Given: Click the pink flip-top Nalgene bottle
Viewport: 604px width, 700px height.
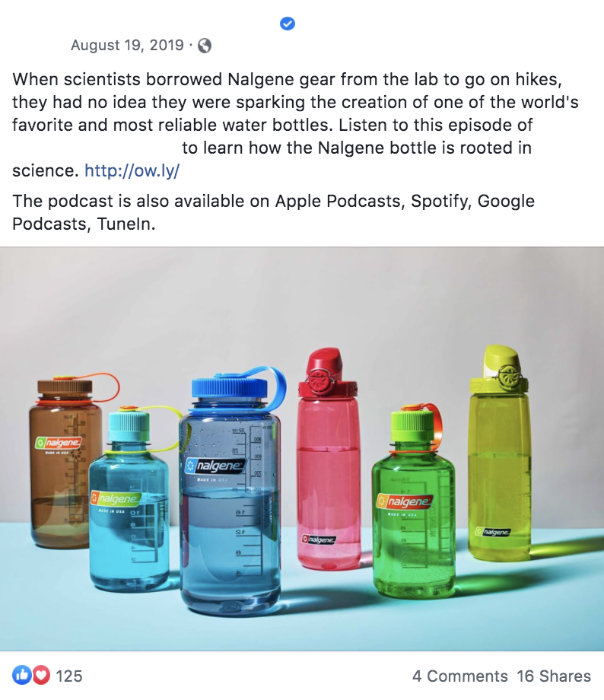Looking at the screenshot, I should pyautogui.click(x=329, y=460).
